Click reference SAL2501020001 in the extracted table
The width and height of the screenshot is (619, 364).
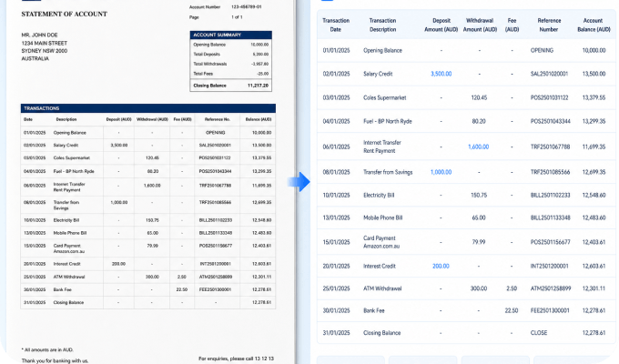tap(549, 74)
